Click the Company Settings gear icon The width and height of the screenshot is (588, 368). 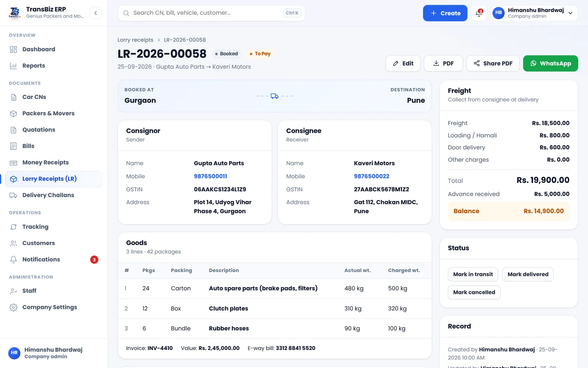coord(14,307)
